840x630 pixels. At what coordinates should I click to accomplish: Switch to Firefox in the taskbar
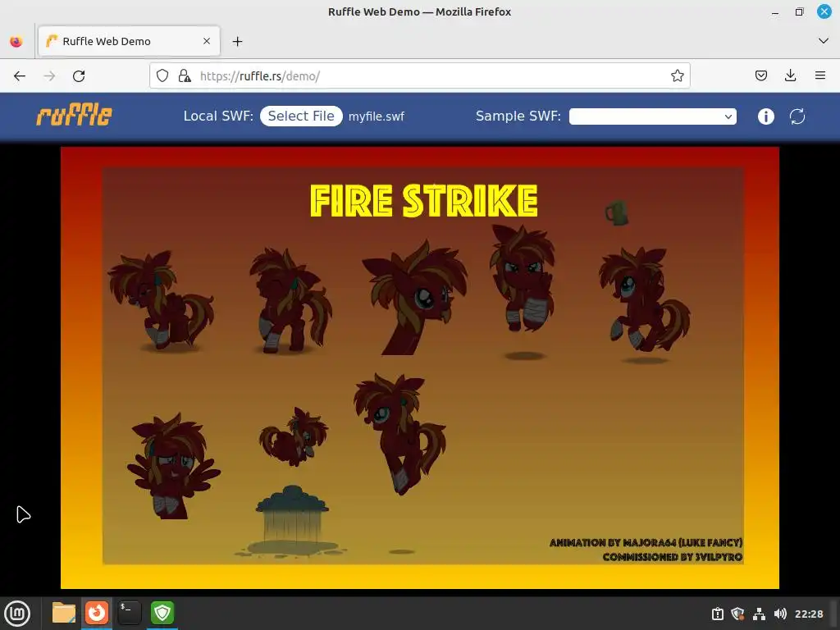tap(97, 612)
